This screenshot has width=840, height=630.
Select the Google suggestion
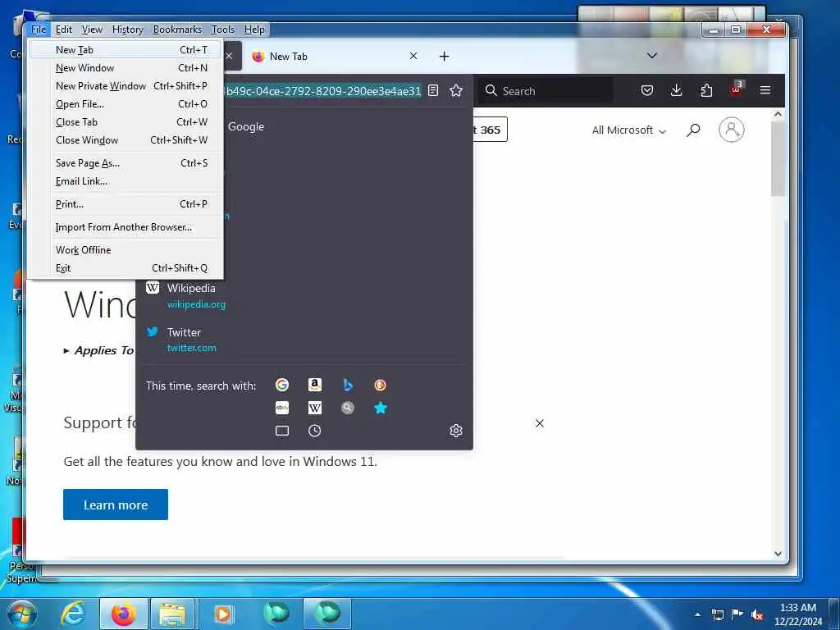pyautogui.click(x=345, y=126)
